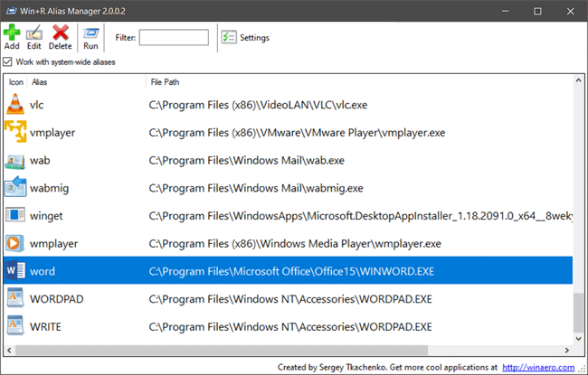Image resolution: width=588 pixels, height=375 pixels.
Task: Select the vmplayer alias text
Action: (52, 133)
